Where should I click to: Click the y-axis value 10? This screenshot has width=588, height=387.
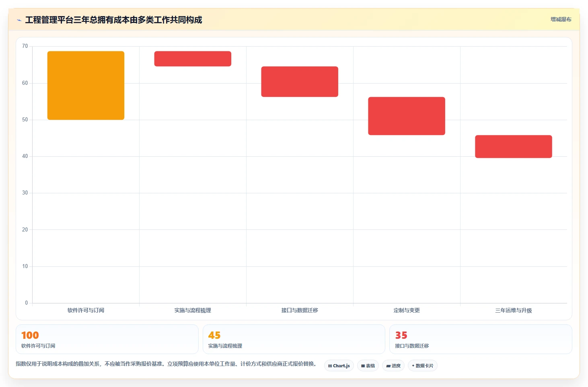(x=25, y=266)
